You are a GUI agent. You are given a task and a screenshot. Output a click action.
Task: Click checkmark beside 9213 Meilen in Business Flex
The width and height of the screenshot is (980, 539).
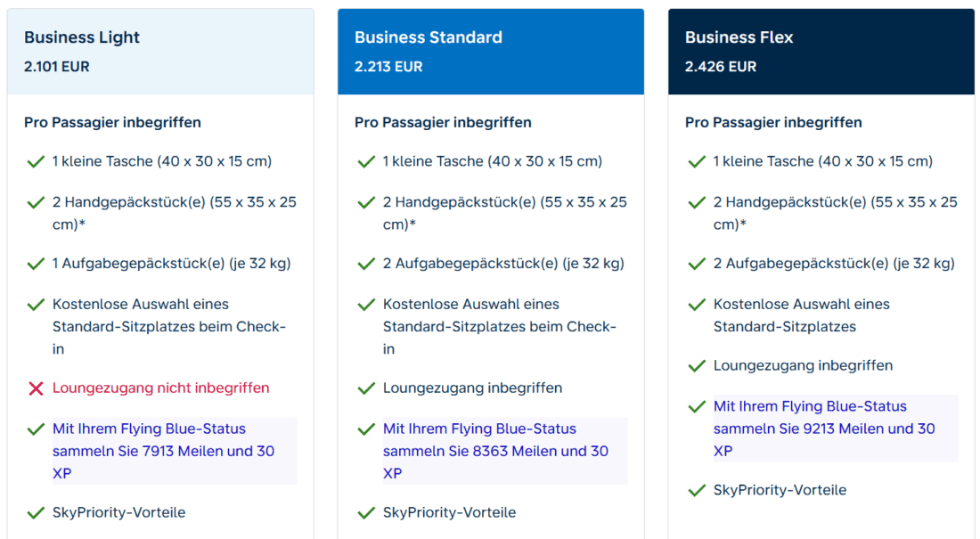coord(697,407)
